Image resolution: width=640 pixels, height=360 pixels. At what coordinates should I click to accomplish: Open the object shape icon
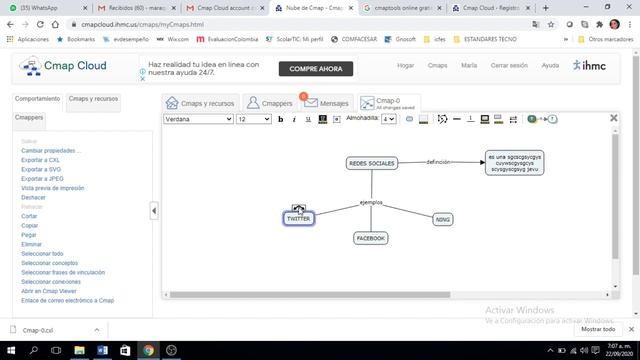(409, 119)
